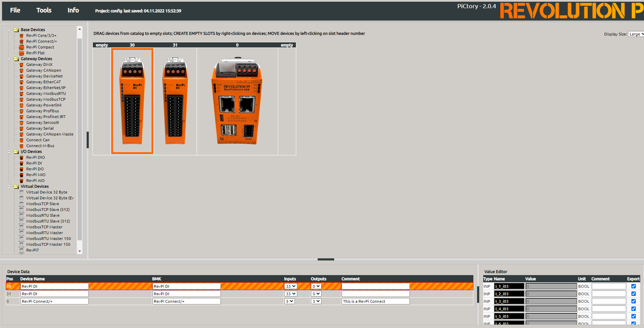Click Comment field for I_2_i03
This screenshot has height=328, width=644.
click(x=609, y=294)
